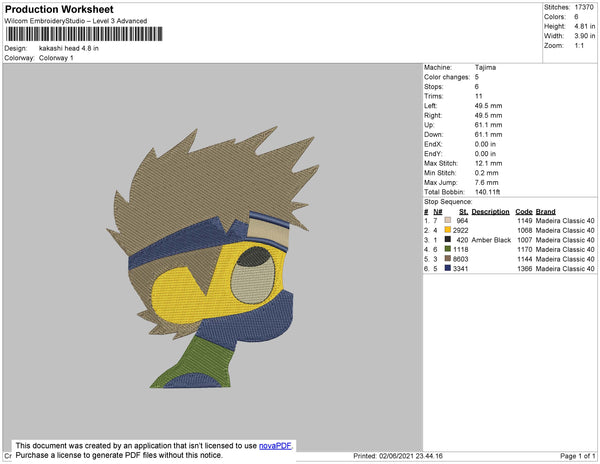Click the Height value 4.81 in
The width and height of the screenshot is (600, 464).
point(585,26)
